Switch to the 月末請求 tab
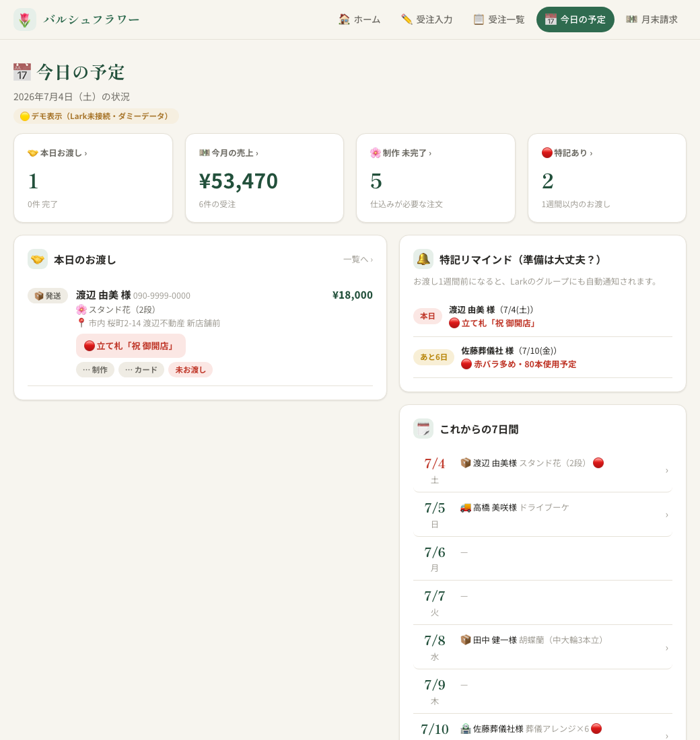 tap(652, 20)
